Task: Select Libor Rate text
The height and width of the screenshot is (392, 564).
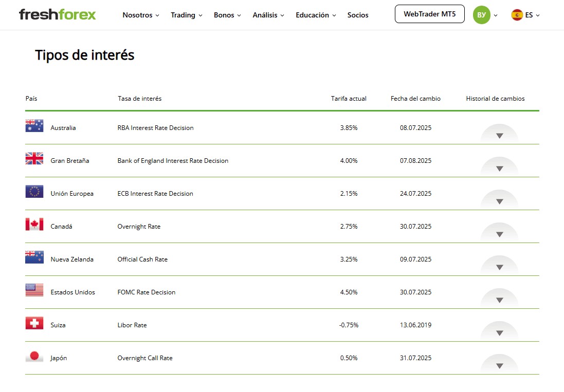Action: click(x=132, y=325)
